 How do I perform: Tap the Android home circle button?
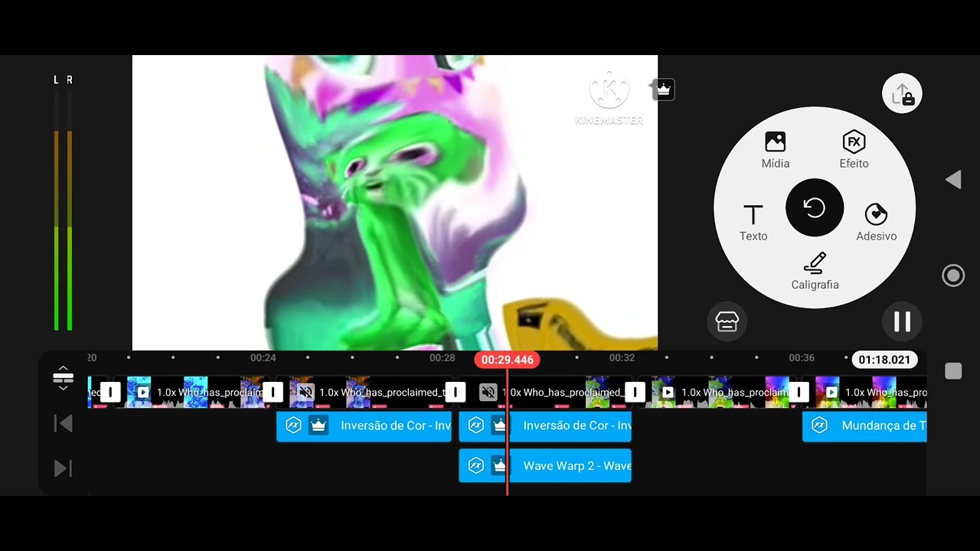pyautogui.click(x=953, y=275)
